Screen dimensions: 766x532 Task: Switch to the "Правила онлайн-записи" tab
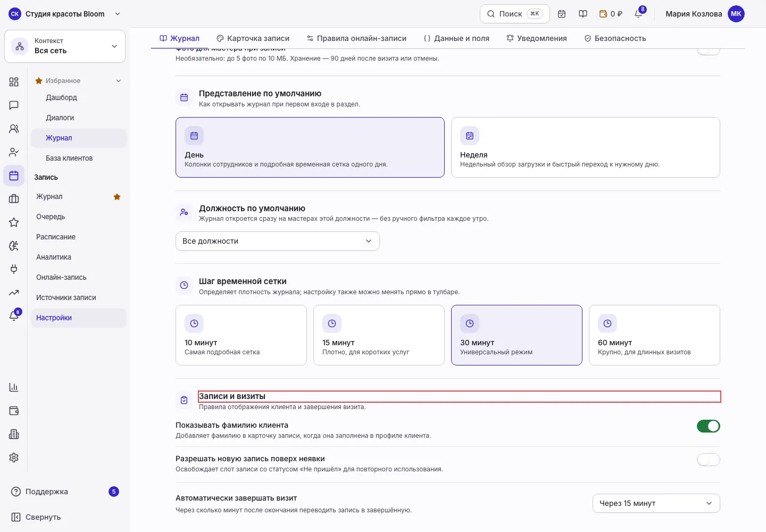click(356, 38)
